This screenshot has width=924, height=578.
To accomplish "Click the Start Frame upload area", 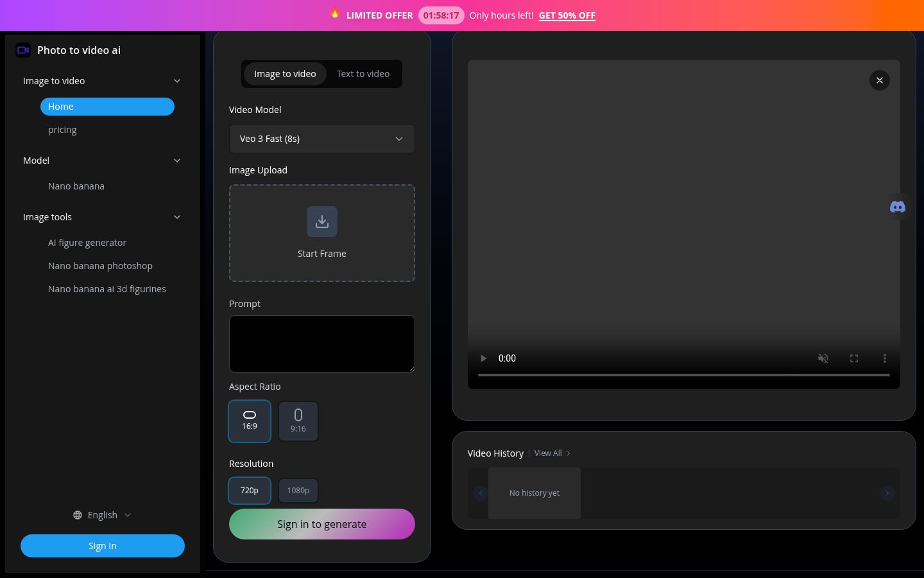I will (322, 233).
